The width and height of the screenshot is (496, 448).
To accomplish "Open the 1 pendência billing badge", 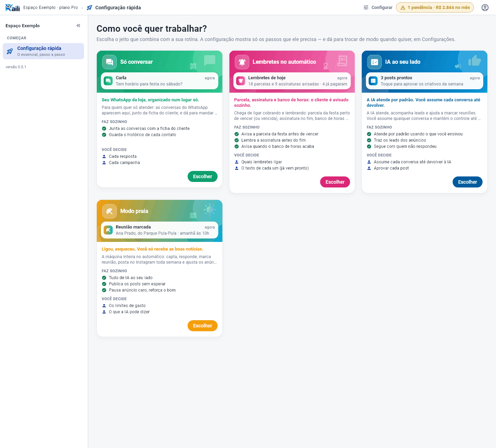I will (x=435, y=8).
